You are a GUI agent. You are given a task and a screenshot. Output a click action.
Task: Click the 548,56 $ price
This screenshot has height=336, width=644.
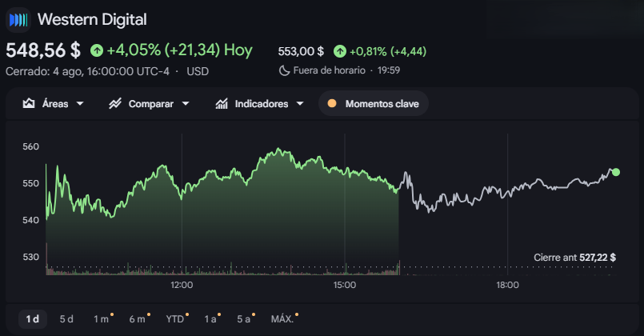pos(43,50)
